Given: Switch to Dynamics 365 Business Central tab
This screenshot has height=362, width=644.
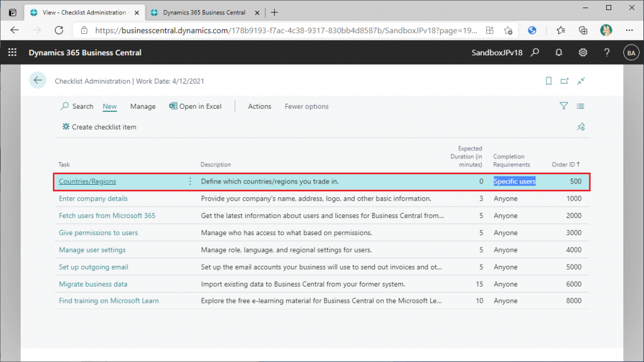Looking at the screenshot, I should click(x=204, y=13).
